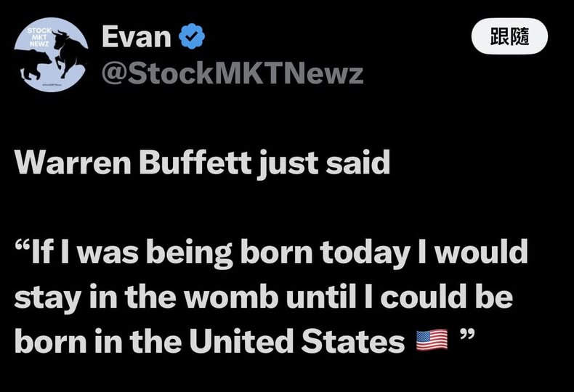
Task: Click the STOCK MKT NEWZ avatar text
Action: 39,36
